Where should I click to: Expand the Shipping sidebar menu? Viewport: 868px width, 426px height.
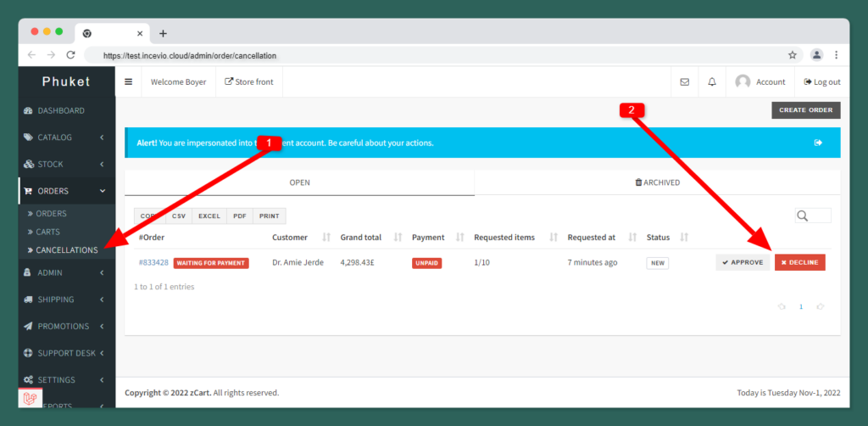point(66,300)
